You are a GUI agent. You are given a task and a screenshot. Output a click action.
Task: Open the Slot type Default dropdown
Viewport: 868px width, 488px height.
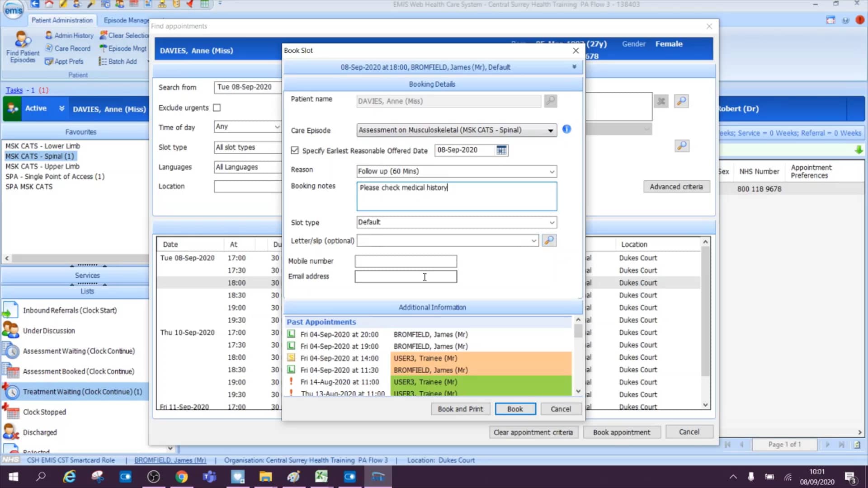point(551,222)
